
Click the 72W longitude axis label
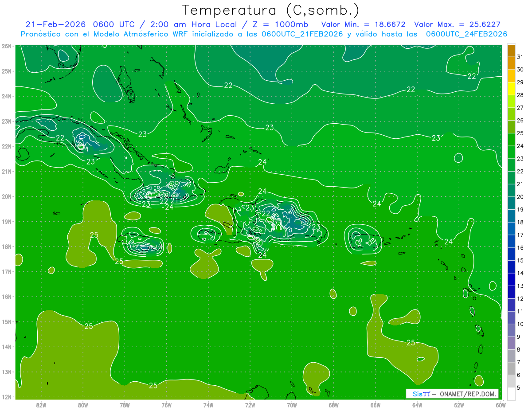[250, 405]
